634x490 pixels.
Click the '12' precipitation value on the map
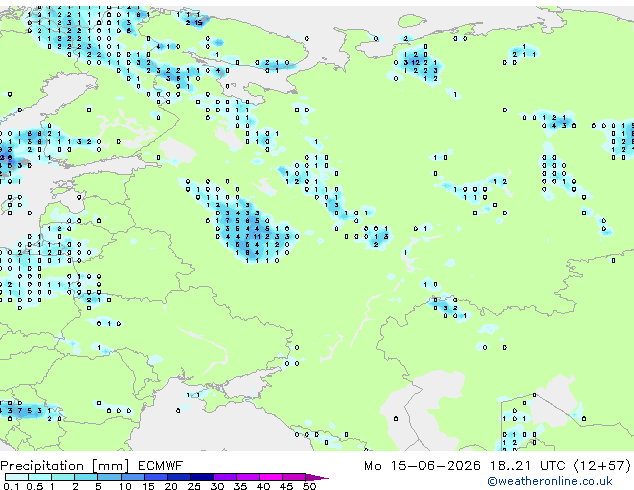pyautogui.click(x=415, y=63)
